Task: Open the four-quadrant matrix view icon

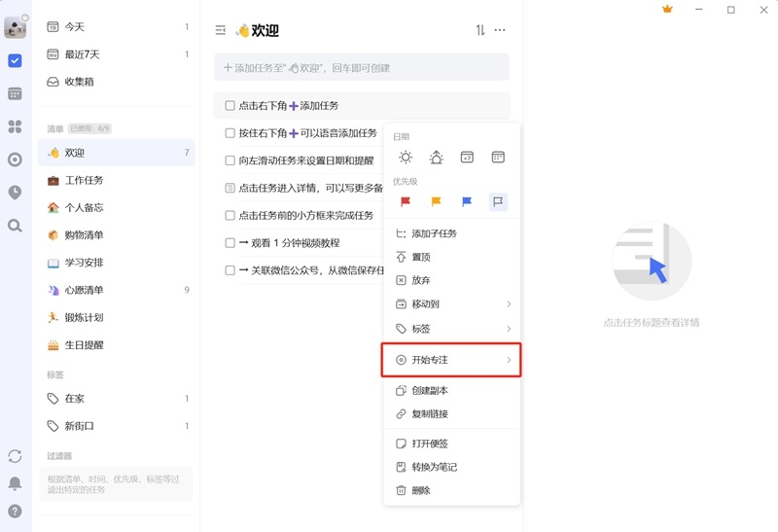Action: click(15, 126)
